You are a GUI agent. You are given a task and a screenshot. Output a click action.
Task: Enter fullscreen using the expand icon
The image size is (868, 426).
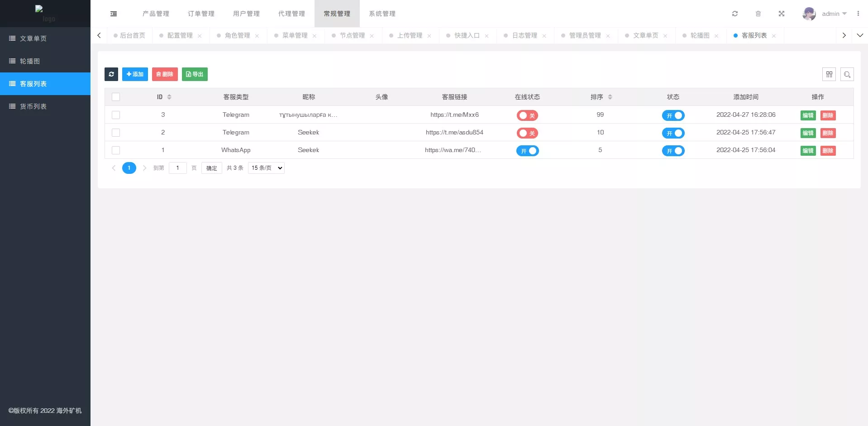coord(781,14)
